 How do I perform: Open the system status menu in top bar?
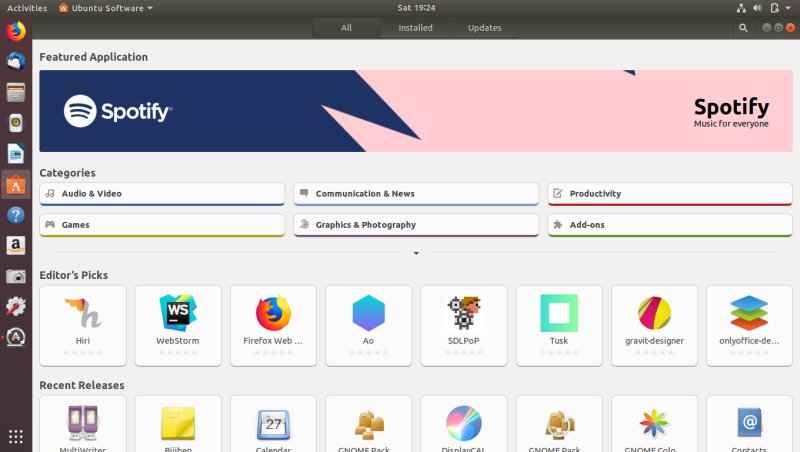(x=773, y=8)
